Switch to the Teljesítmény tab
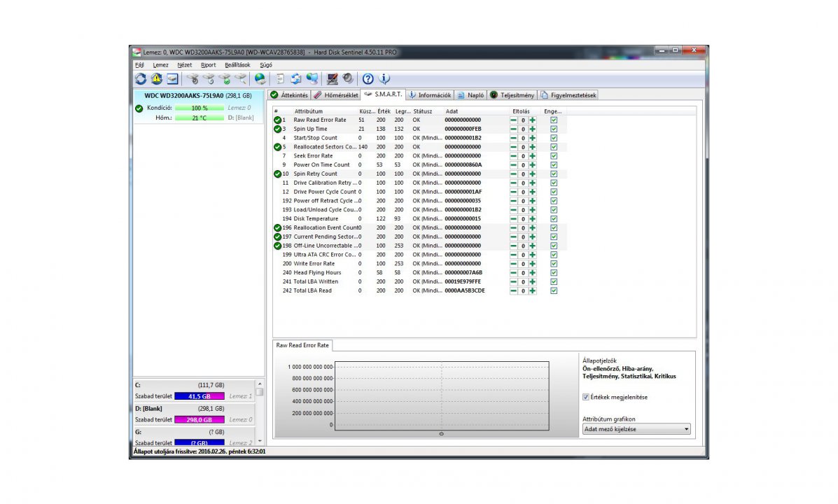Viewport: 838px width, 504px height. click(x=512, y=95)
